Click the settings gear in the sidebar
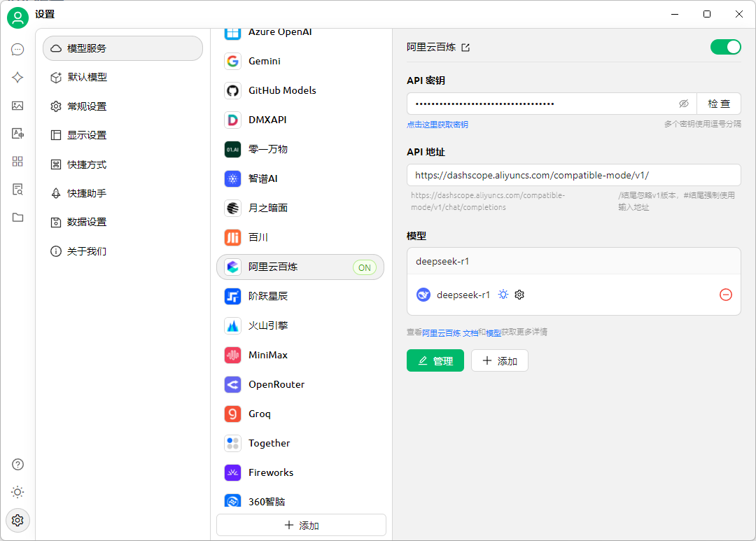 click(x=17, y=520)
